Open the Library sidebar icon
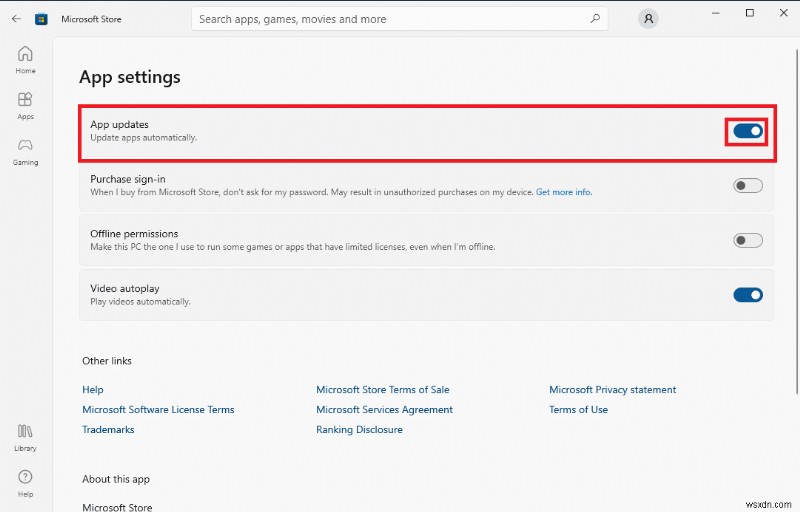800x512 pixels. 25,436
